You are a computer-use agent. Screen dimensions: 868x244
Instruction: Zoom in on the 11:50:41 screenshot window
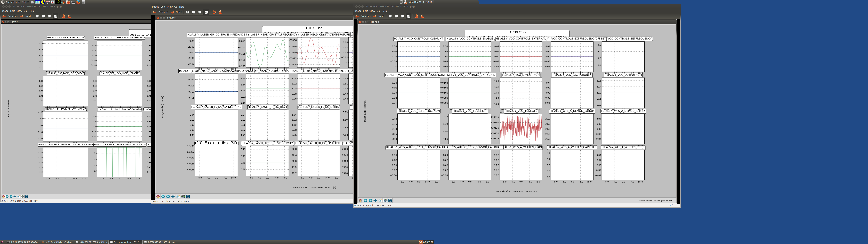pos(390,16)
